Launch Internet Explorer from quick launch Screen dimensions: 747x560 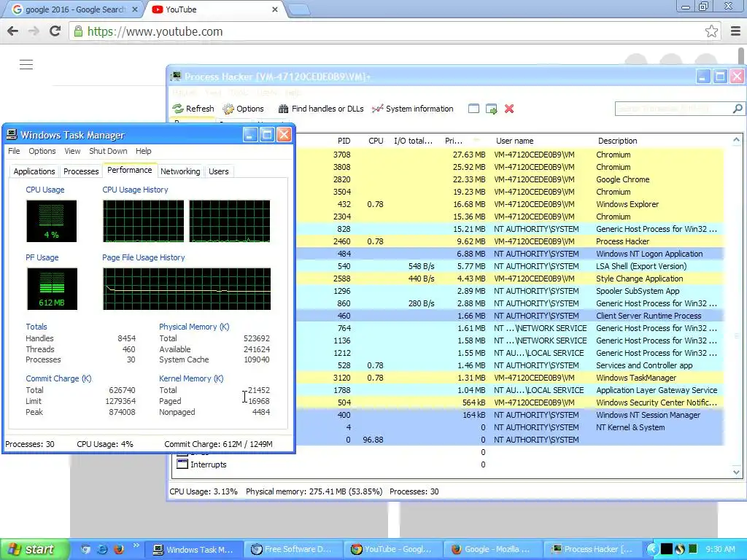click(102, 549)
